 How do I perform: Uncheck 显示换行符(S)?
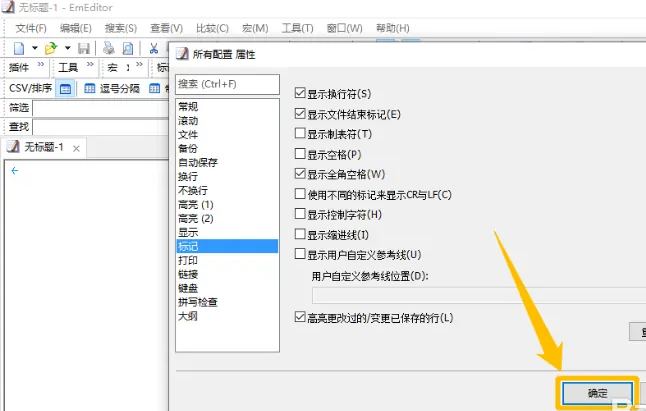point(300,93)
